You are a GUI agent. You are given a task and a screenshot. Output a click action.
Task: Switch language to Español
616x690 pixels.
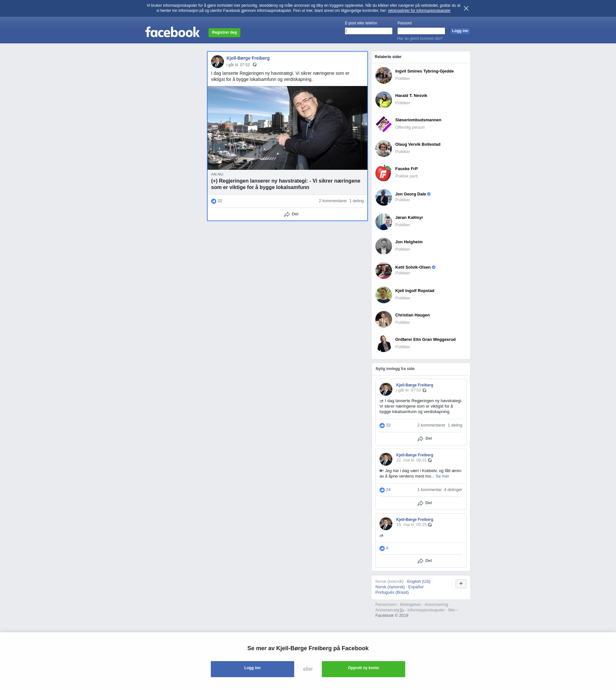click(415, 587)
